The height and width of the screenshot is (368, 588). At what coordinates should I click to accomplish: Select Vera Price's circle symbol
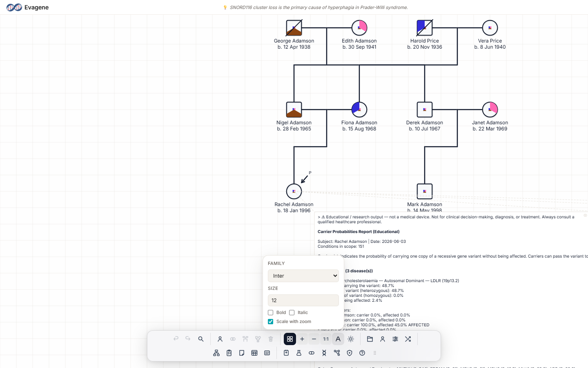[x=490, y=28]
